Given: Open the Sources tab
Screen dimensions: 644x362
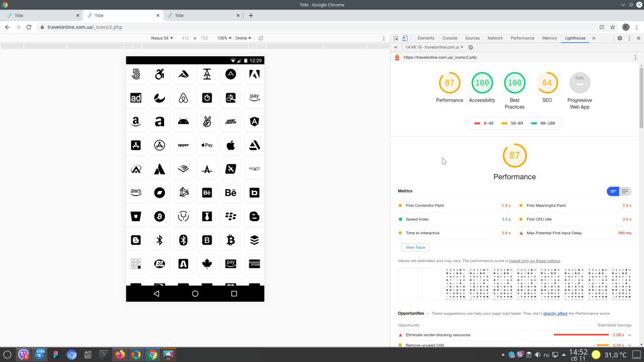Looking at the screenshot, I should click(472, 38).
